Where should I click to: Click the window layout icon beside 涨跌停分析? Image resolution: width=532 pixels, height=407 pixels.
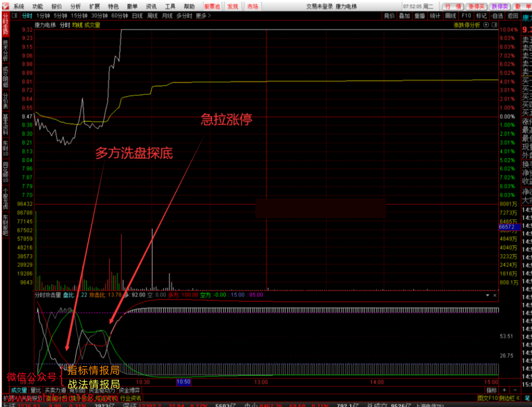point(494,25)
